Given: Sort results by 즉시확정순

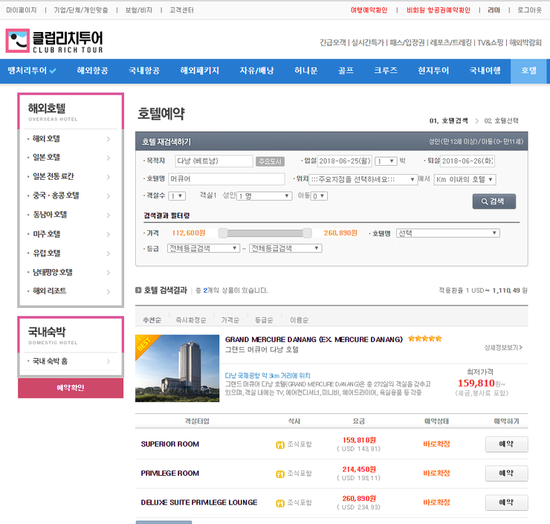Looking at the screenshot, I should click(x=191, y=320).
